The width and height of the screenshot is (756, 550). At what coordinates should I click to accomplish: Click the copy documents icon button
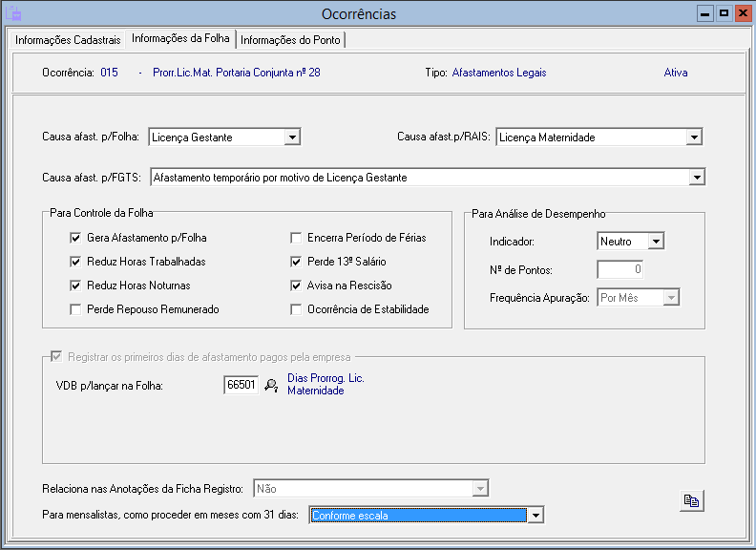click(x=691, y=500)
